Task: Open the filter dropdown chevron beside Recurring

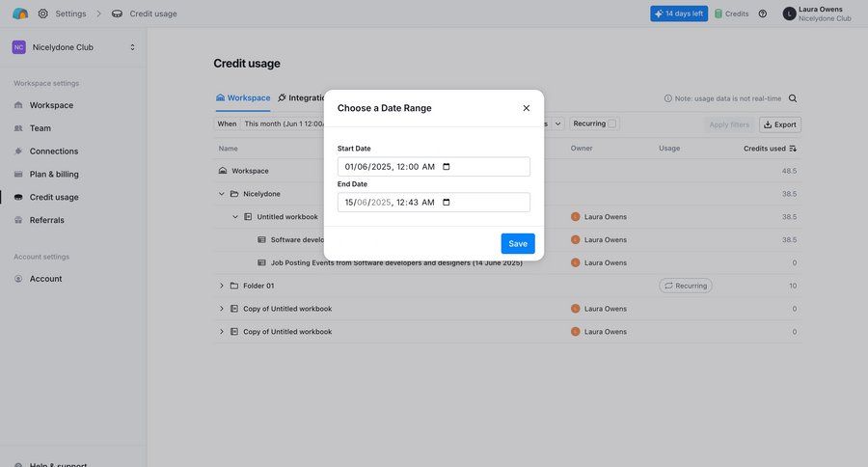Action: 558,124
